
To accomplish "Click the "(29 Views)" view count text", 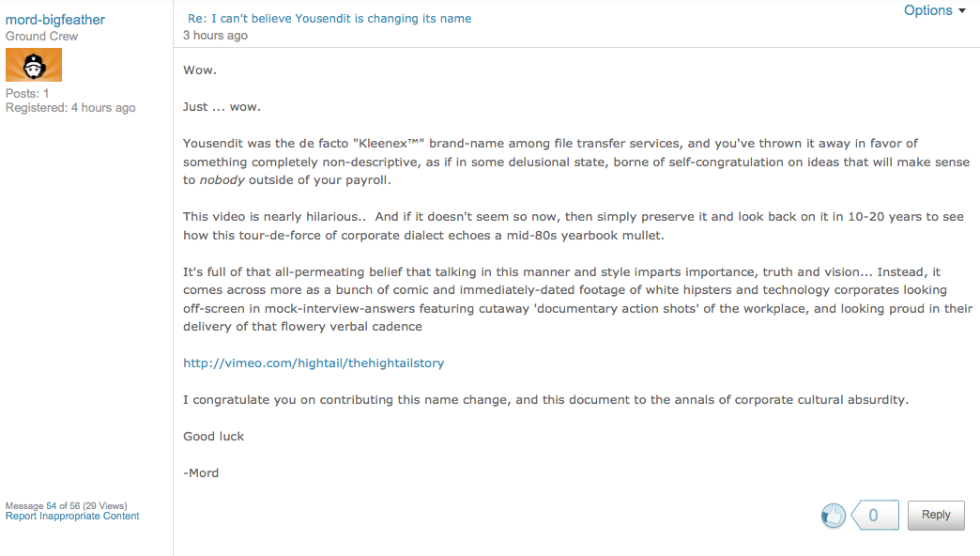I will 104,505.
